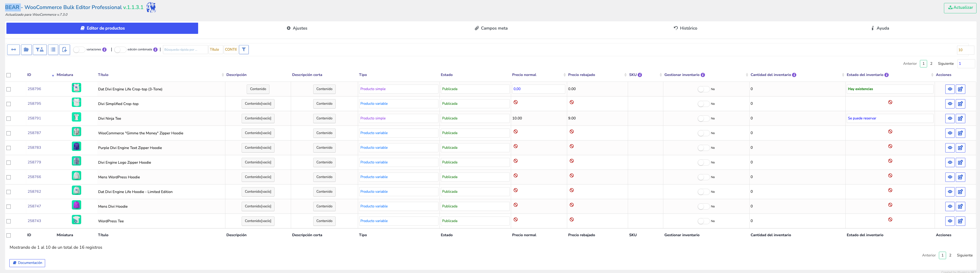Viewport: 980px width, 273px height.
Task: Show info icon next to edición combinada
Action: click(156, 50)
